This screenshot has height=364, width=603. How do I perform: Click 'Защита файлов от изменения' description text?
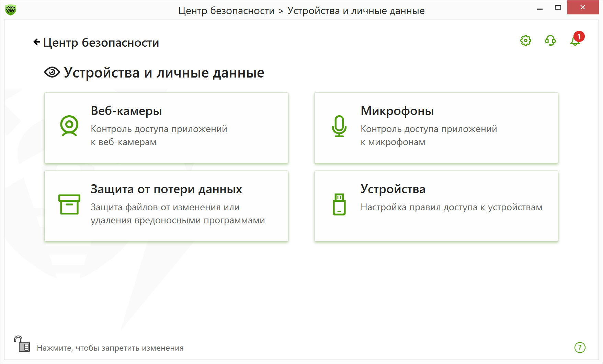click(178, 214)
